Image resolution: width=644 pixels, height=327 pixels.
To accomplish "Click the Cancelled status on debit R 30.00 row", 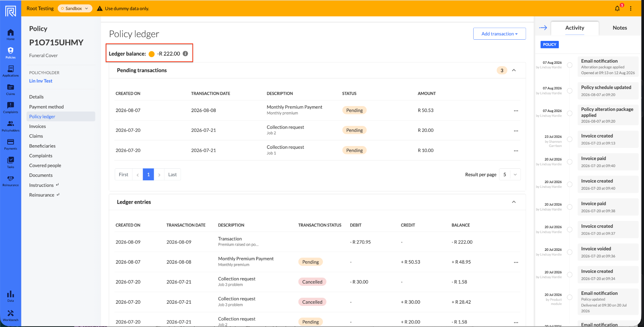I will point(312,282).
